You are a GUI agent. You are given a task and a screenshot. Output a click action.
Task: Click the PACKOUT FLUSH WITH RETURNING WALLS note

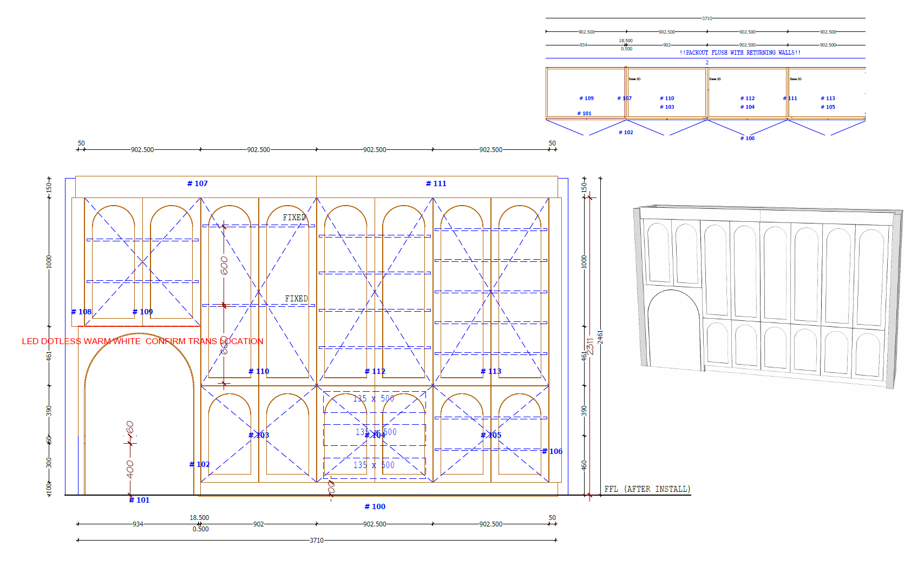pos(740,52)
